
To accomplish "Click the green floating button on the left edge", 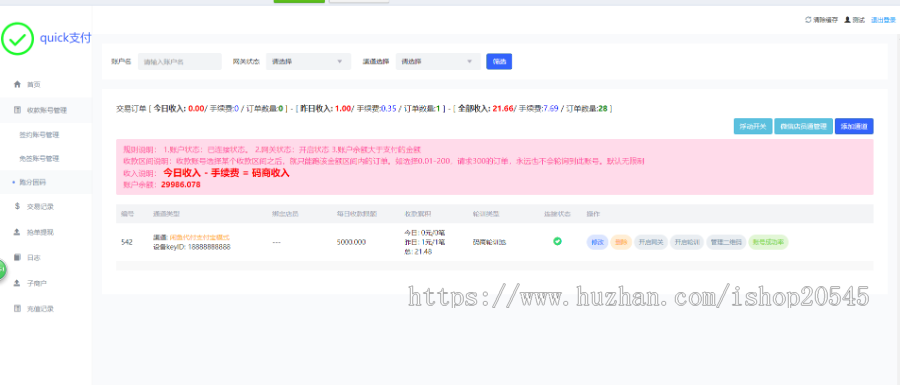I will (x=2, y=270).
